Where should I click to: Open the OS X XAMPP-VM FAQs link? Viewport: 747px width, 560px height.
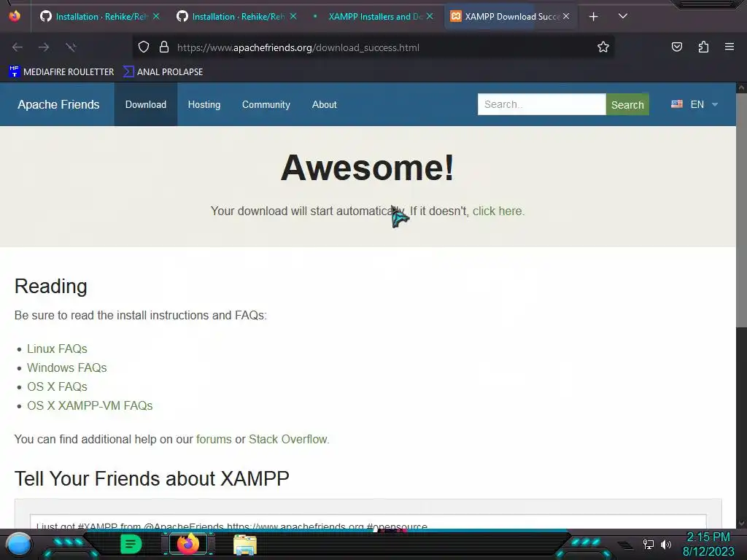(90, 405)
